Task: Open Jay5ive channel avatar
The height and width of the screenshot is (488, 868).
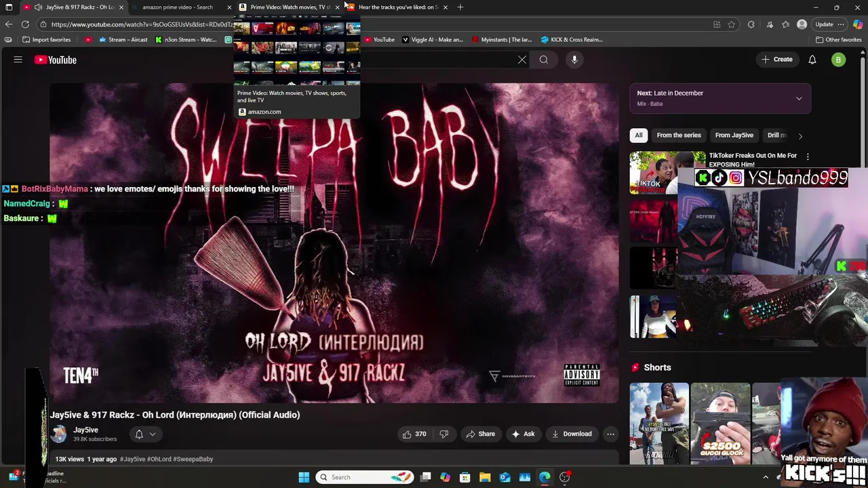Action: [59, 434]
